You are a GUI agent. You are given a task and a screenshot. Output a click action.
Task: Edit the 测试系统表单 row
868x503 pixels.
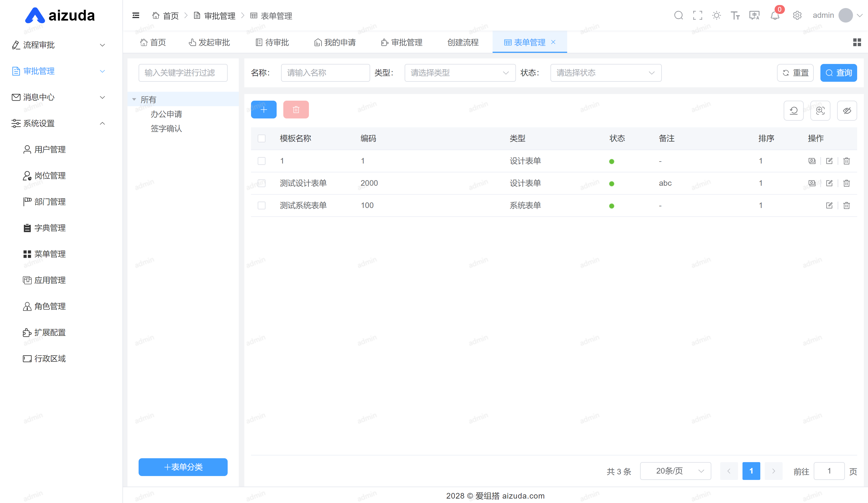point(829,205)
